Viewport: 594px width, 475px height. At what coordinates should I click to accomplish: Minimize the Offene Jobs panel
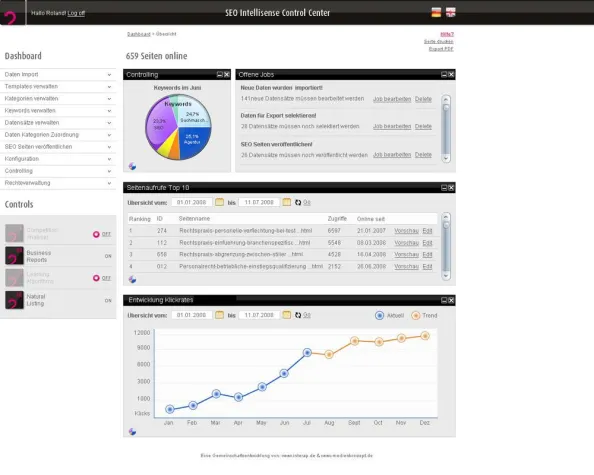[x=444, y=75]
